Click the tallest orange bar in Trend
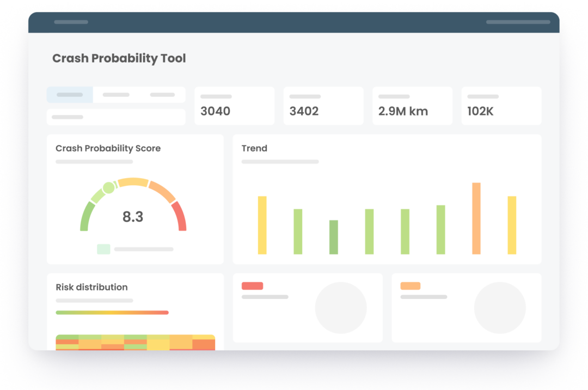Image resolution: width=588 pixels, height=390 pixels. (x=476, y=218)
